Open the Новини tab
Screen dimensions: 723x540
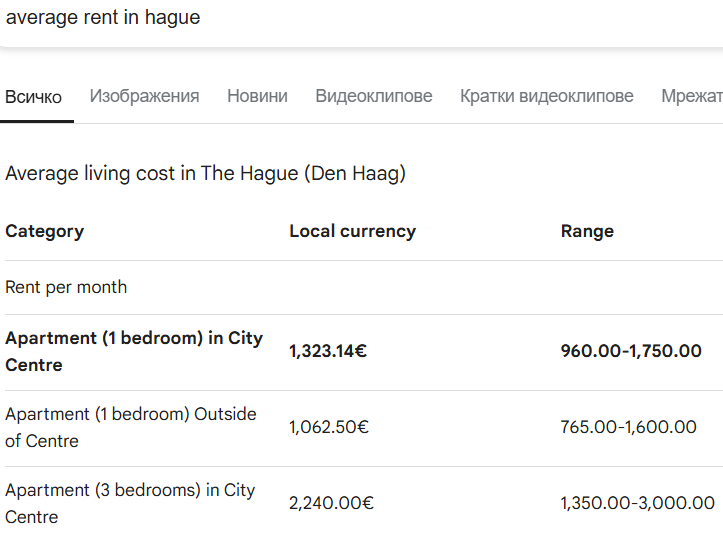pos(257,96)
